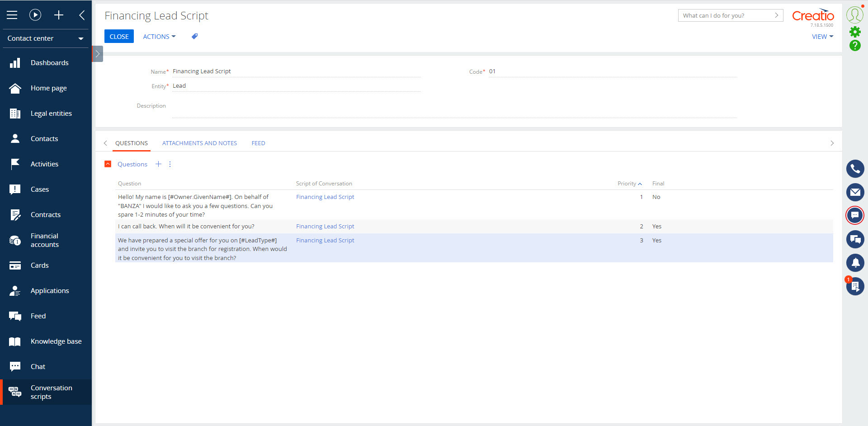
Task: Click the Script of Conversation column header
Action: point(324,184)
